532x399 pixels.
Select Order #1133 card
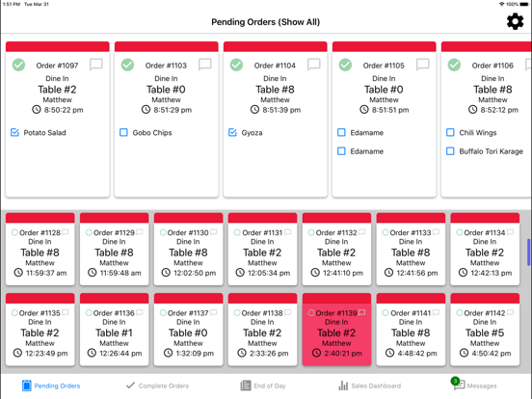coord(411,249)
